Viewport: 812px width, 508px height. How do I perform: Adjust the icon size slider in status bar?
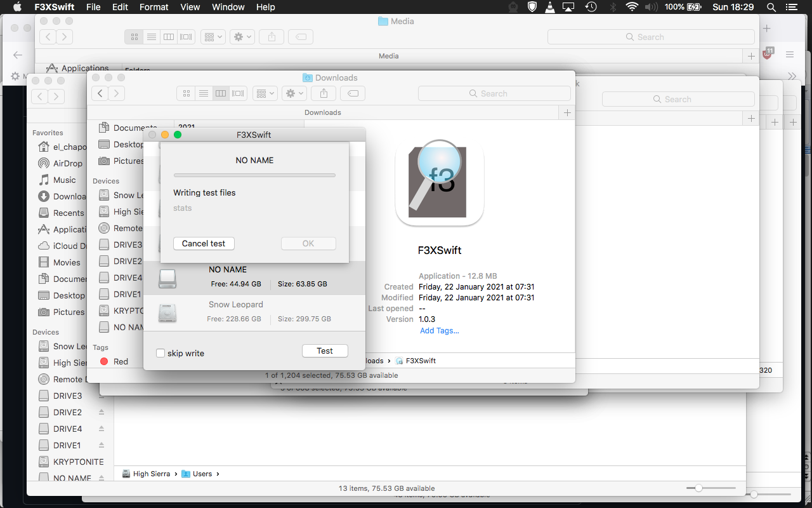pos(698,488)
